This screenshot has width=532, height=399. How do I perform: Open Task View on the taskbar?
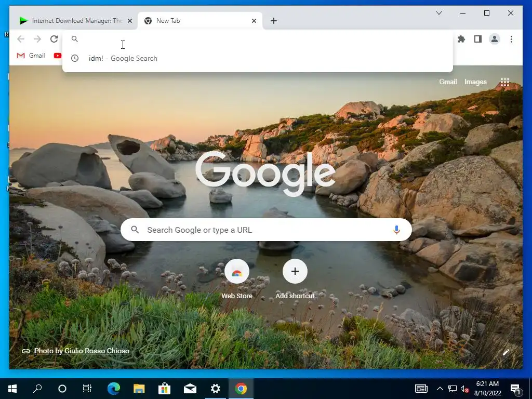87,389
